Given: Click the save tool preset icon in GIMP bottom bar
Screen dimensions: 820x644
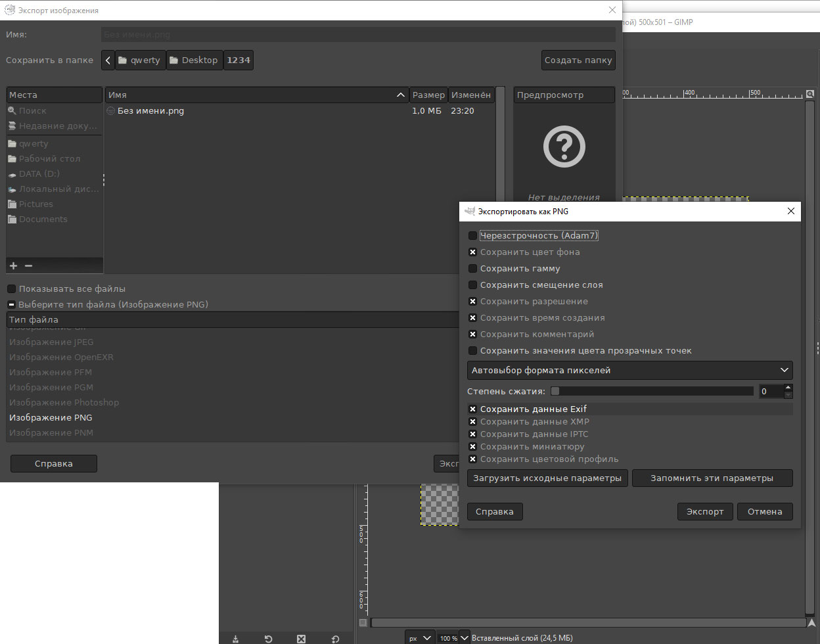Looking at the screenshot, I should click(x=236, y=638).
